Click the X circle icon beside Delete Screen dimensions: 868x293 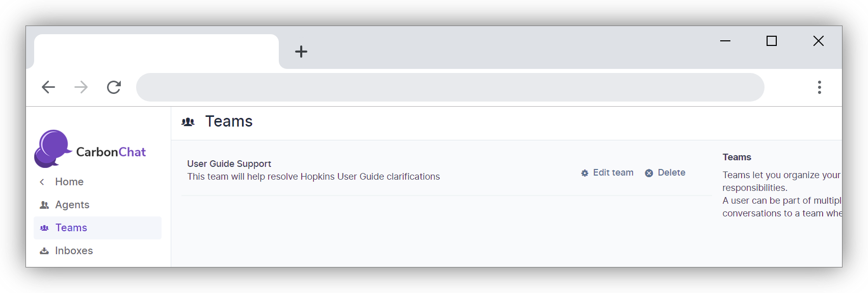coord(649,174)
